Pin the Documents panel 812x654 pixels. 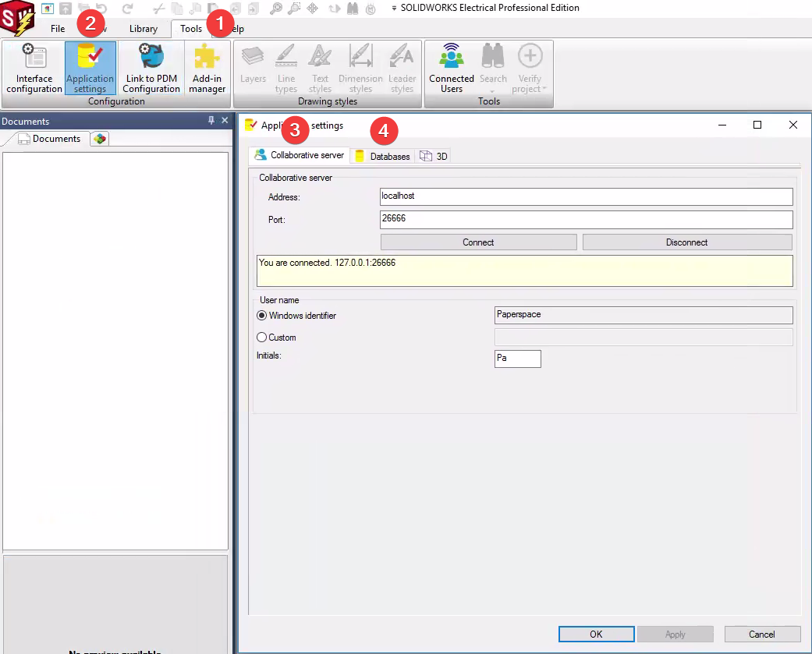pos(211,120)
